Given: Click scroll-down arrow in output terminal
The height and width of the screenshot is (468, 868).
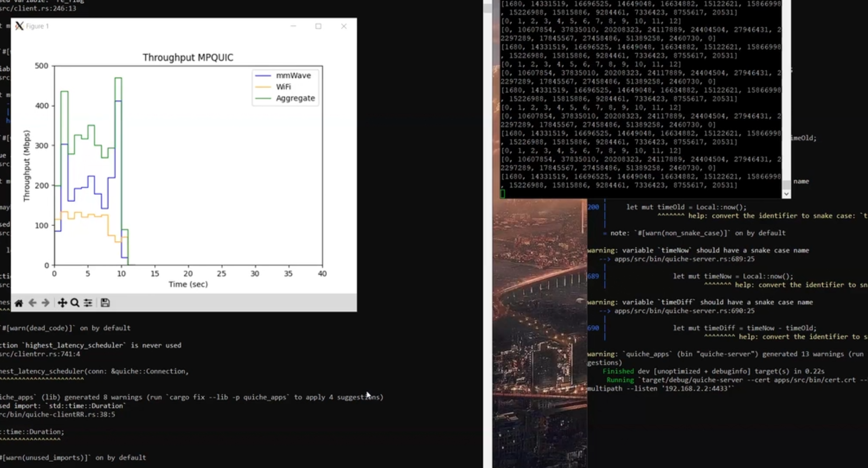Looking at the screenshot, I should 786,194.
